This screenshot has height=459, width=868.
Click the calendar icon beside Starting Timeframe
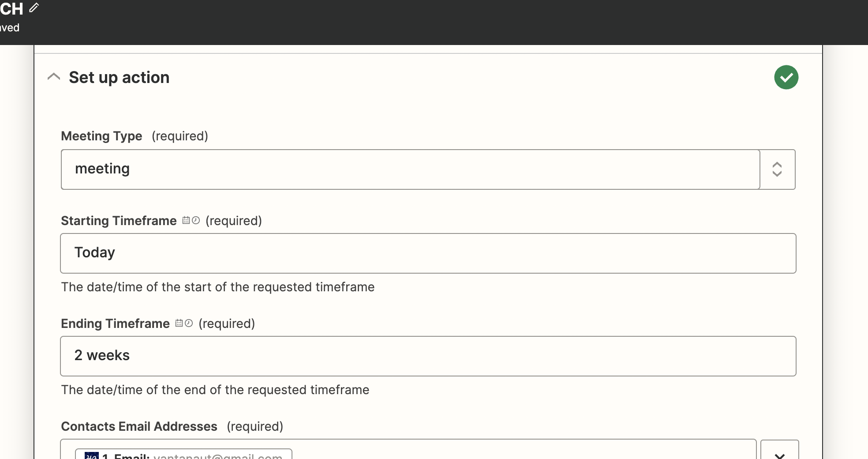point(186,220)
